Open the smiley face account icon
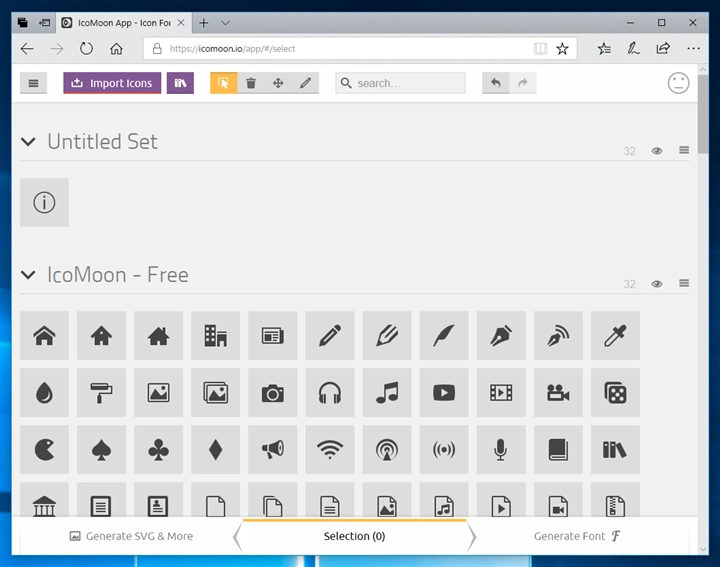 tap(678, 83)
